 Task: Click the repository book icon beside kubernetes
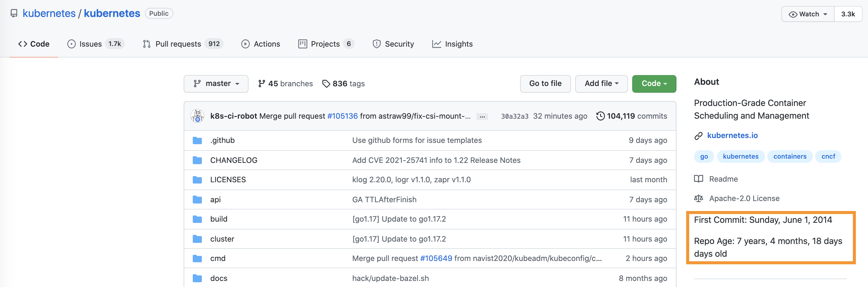pos(14,13)
